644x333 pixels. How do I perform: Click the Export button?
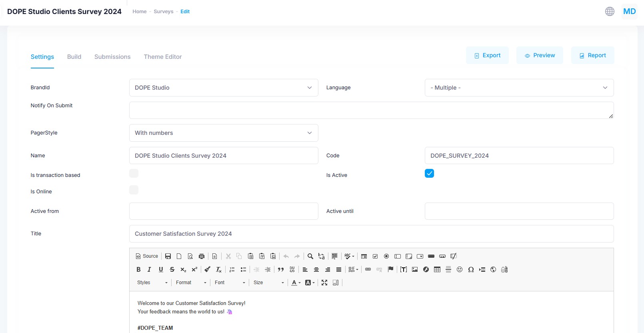pyautogui.click(x=488, y=55)
